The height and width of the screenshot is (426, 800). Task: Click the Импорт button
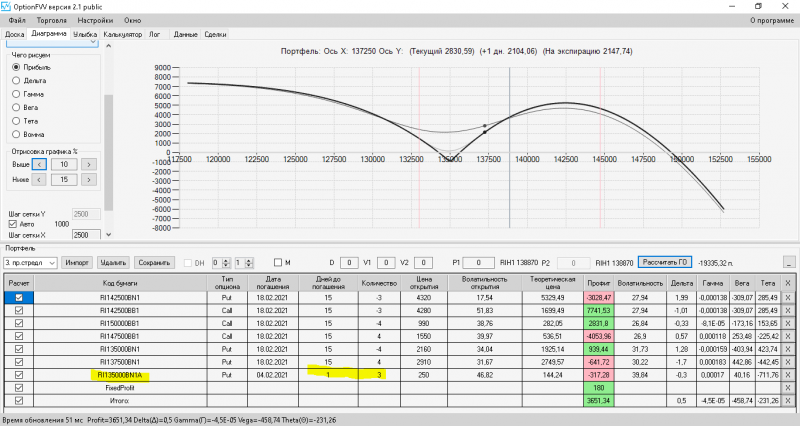point(77,263)
